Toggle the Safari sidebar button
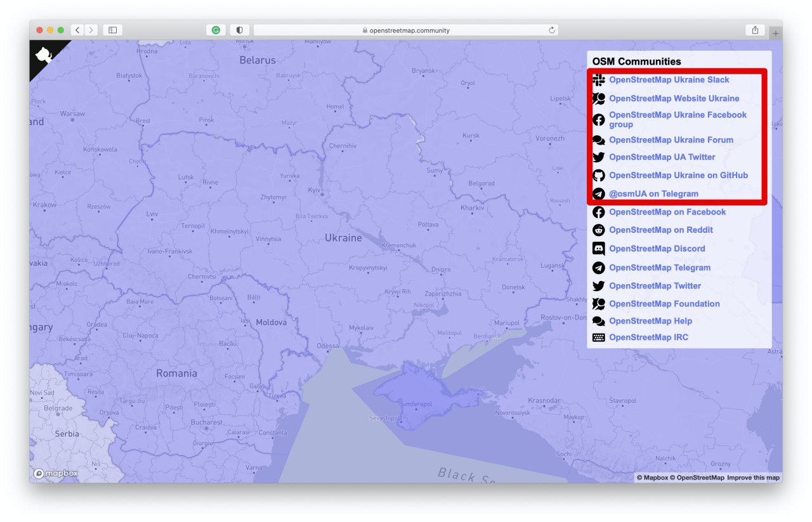This screenshot has width=812, height=522. pyautogui.click(x=113, y=30)
